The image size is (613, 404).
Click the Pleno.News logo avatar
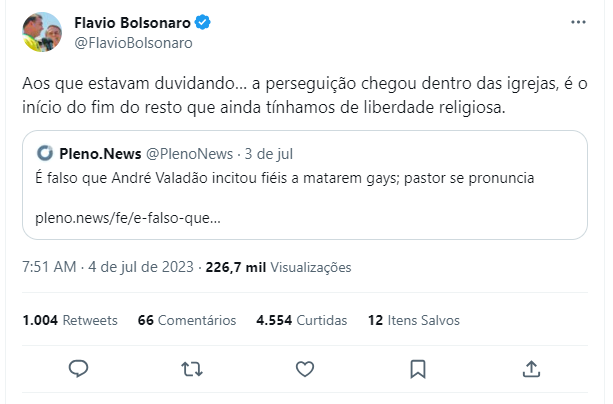tap(45, 153)
